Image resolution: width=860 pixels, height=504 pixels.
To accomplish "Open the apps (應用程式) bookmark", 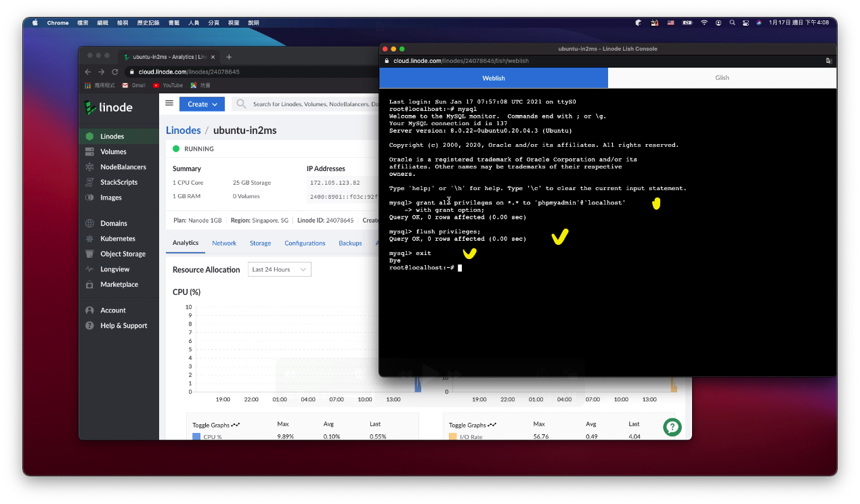I will [x=100, y=85].
